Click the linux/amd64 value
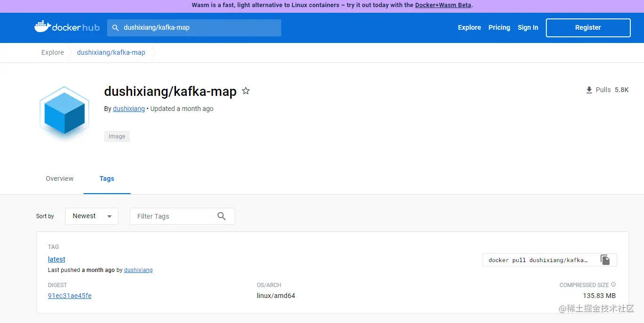Screen dimensions: 644x323 pyautogui.click(x=276, y=296)
